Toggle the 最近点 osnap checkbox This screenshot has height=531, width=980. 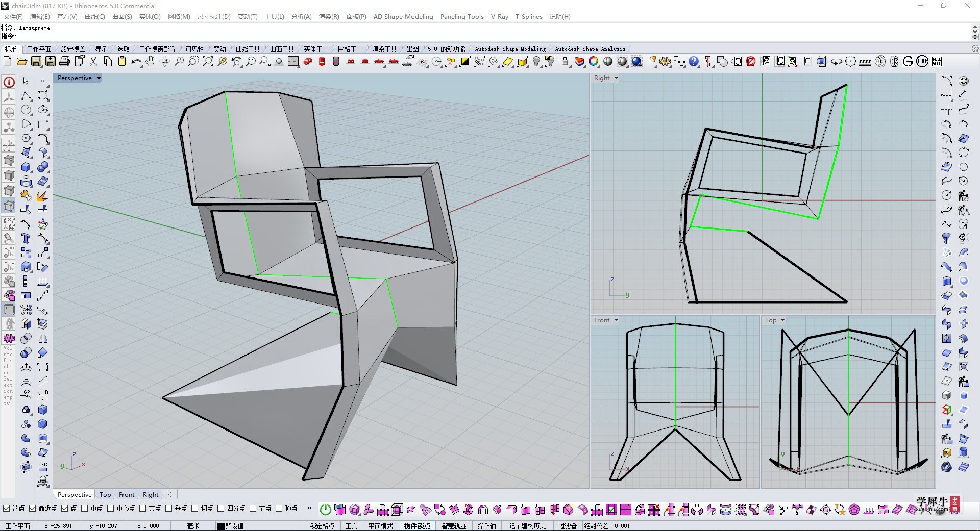[x=33, y=508]
